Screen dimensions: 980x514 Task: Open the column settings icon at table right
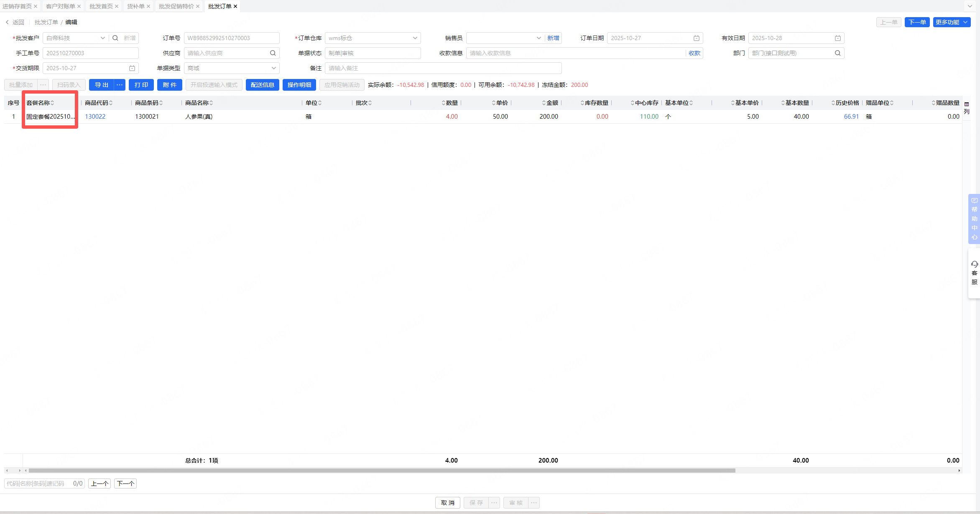pos(967,104)
